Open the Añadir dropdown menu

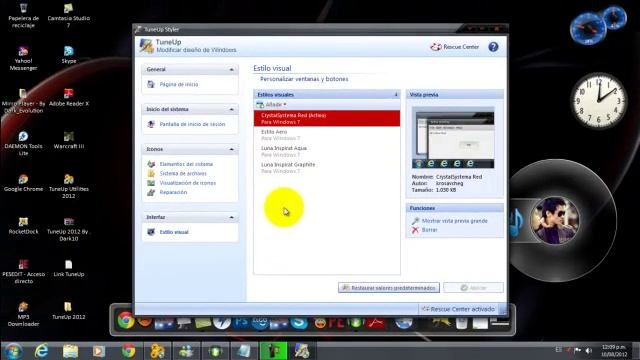(271, 104)
